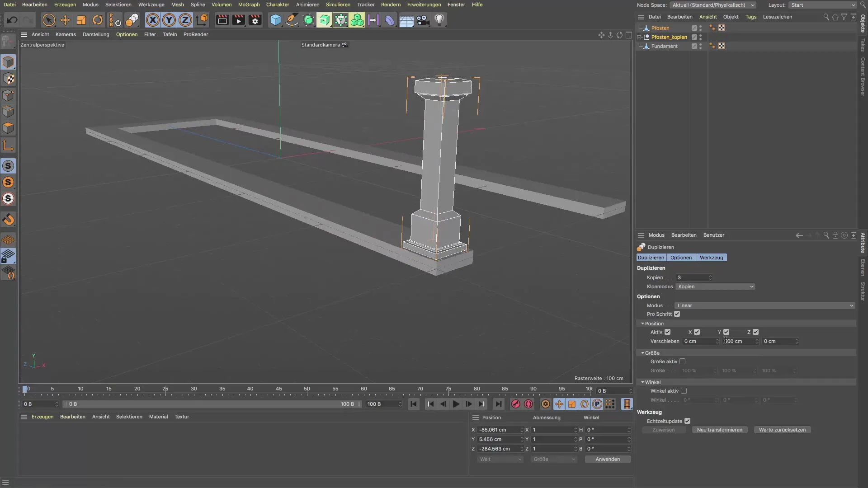The image size is (868, 488).
Task: Click the Kopien count field
Action: tap(694, 277)
